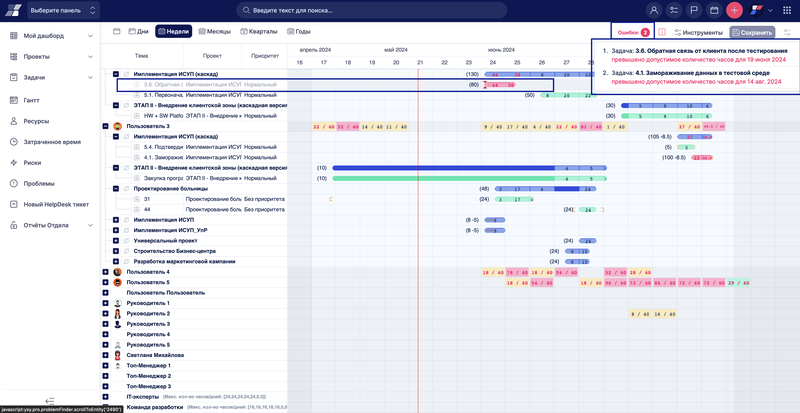Expand the Пользователь 4 row
The image size is (800, 413).
click(105, 272)
